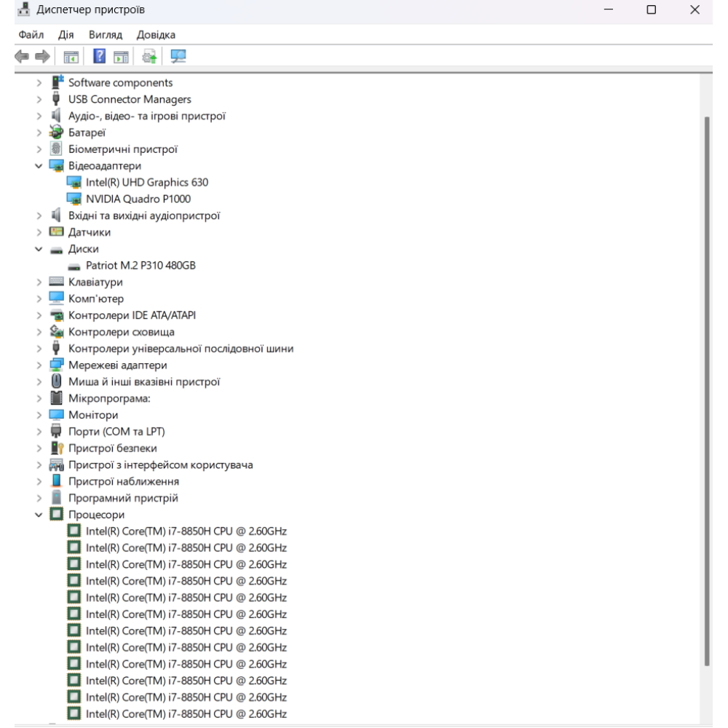The height and width of the screenshot is (728, 728).
Task: Collapse the Диски category
Action: click(x=39, y=249)
